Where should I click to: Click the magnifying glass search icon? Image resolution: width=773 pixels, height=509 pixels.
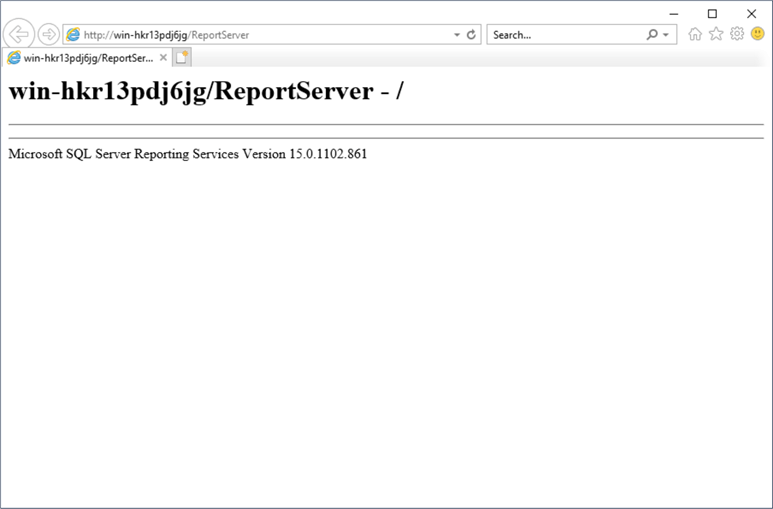tap(652, 35)
